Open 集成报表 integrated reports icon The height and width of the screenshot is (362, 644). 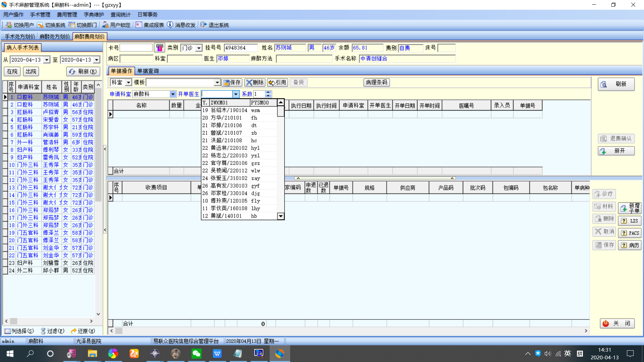tap(139, 25)
